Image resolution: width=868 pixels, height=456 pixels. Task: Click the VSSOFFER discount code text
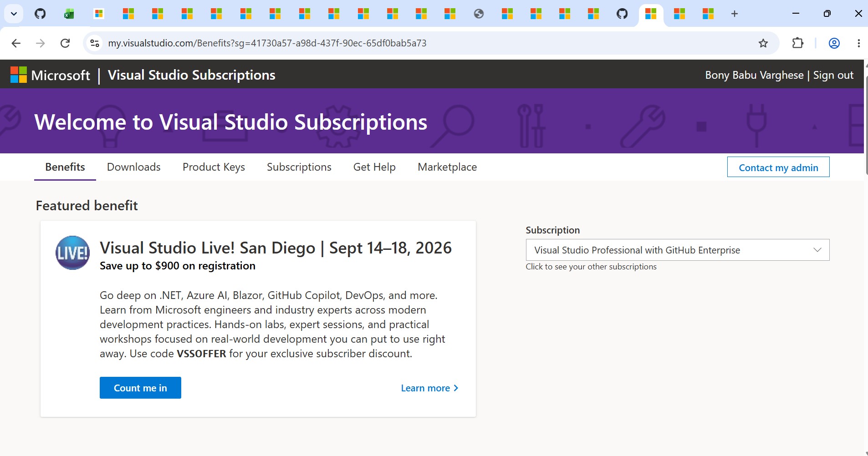pyautogui.click(x=201, y=354)
